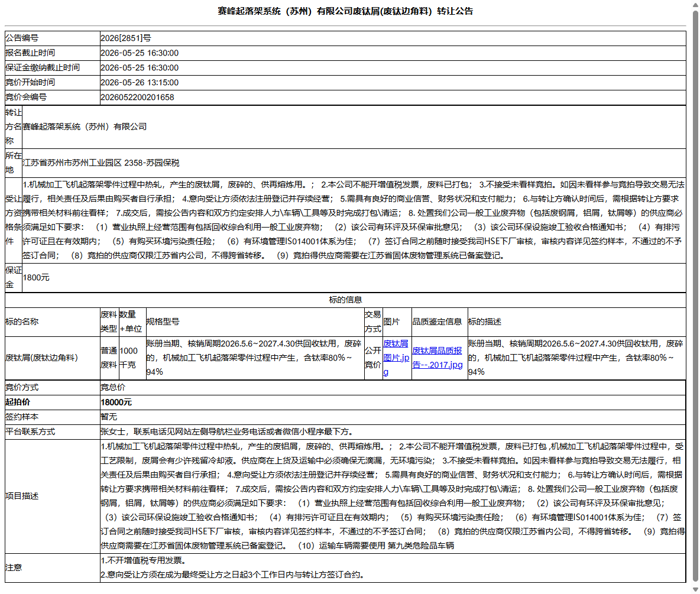
Task: Click the 签约样本 value 暂无
Action: point(109,417)
